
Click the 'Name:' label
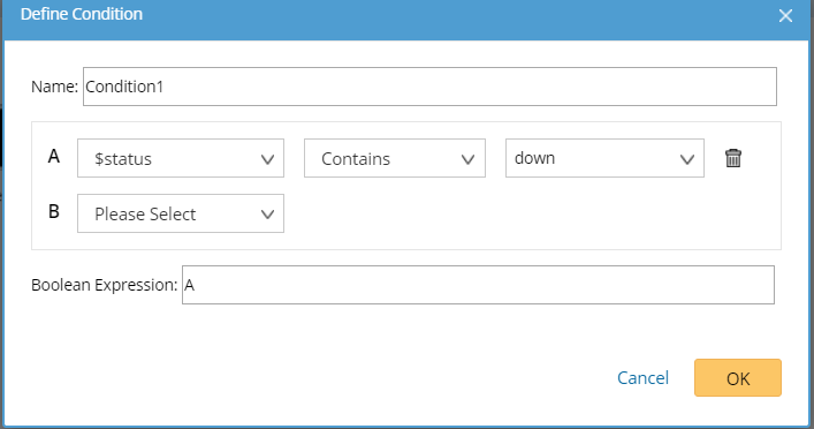pyautogui.click(x=54, y=87)
